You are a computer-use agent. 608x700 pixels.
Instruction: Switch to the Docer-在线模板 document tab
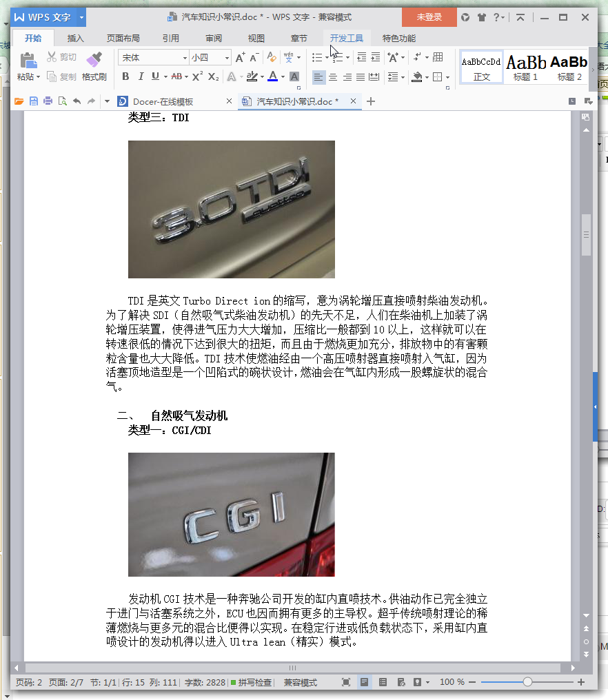[x=163, y=102]
